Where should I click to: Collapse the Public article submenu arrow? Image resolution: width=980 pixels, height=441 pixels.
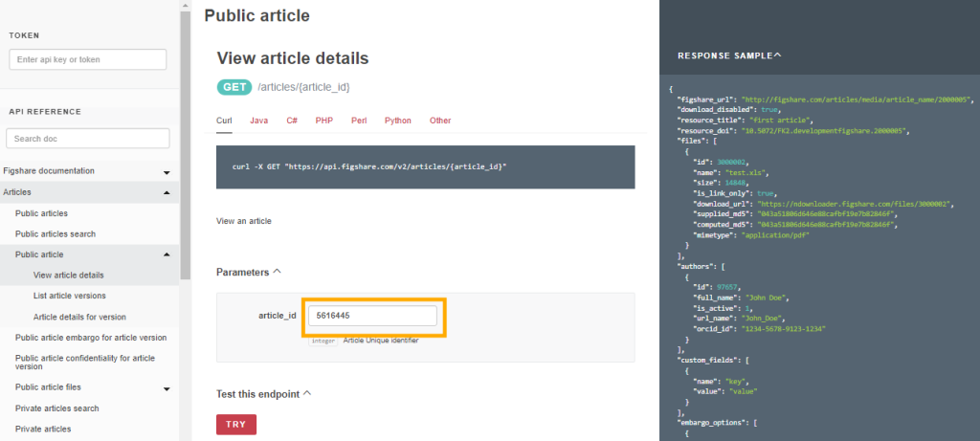coord(167,254)
